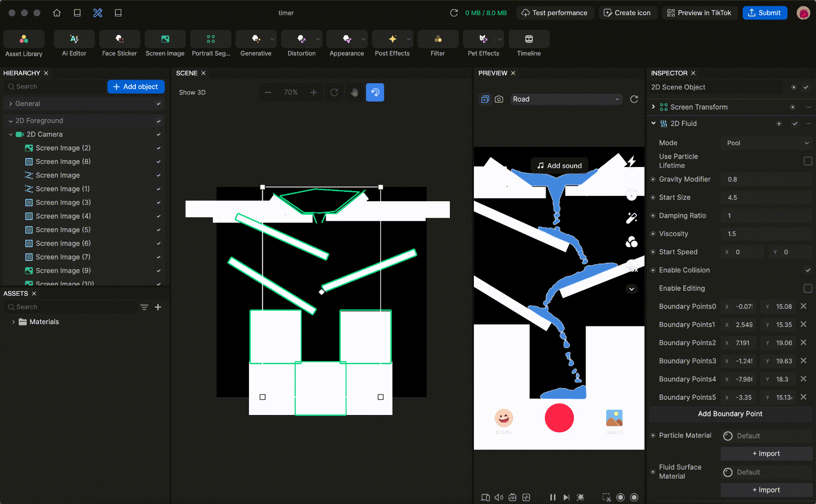Click the home icon in title bar
Viewport: 816px width, 504px height.
pos(57,13)
